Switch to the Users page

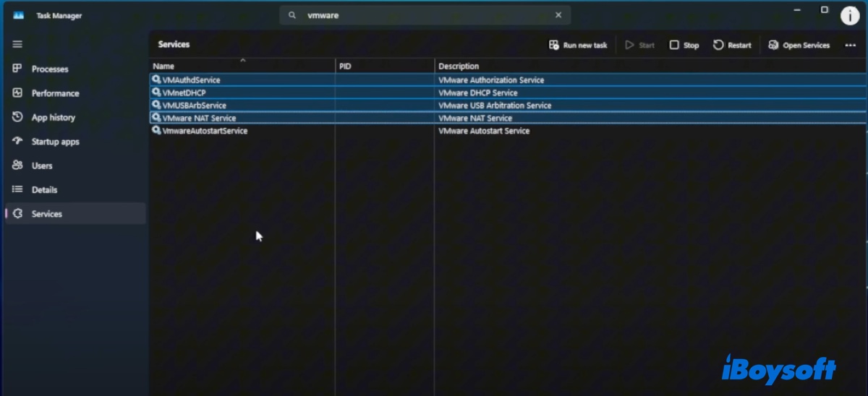tap(42, 165)
